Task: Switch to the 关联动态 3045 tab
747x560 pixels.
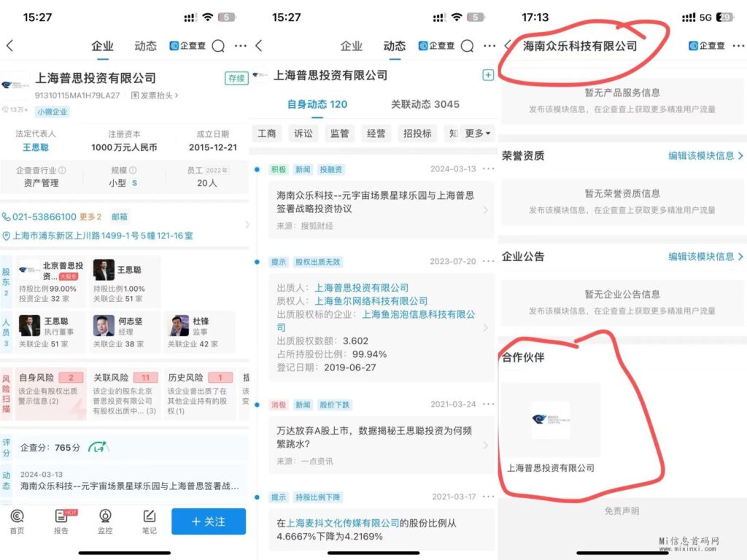Action: [x=425, y=104]
